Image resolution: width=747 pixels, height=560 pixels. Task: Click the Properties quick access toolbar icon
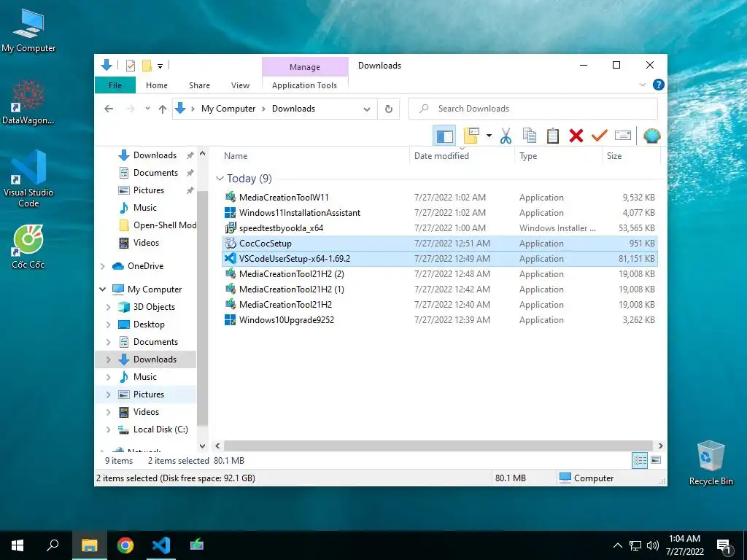coord(130,66)
